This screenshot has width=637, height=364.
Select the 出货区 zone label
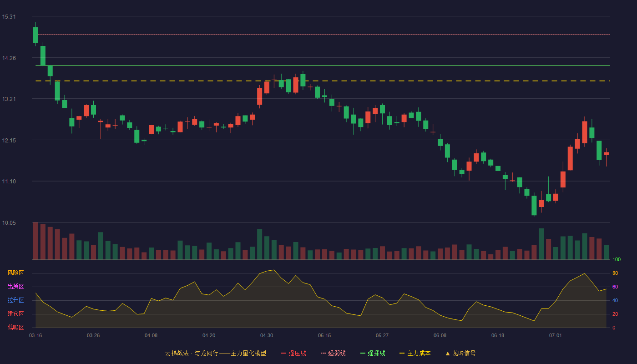[x=15, y=287]
